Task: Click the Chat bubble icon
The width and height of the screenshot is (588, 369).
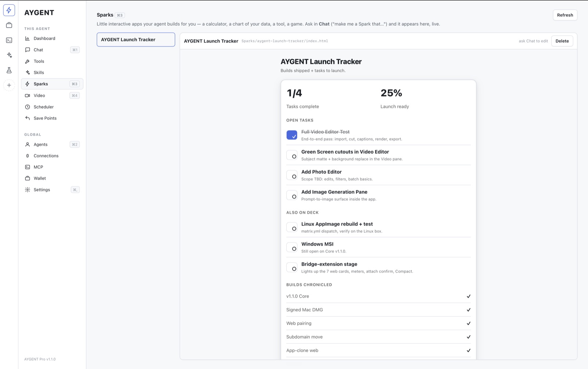Action: coord(28,50)
